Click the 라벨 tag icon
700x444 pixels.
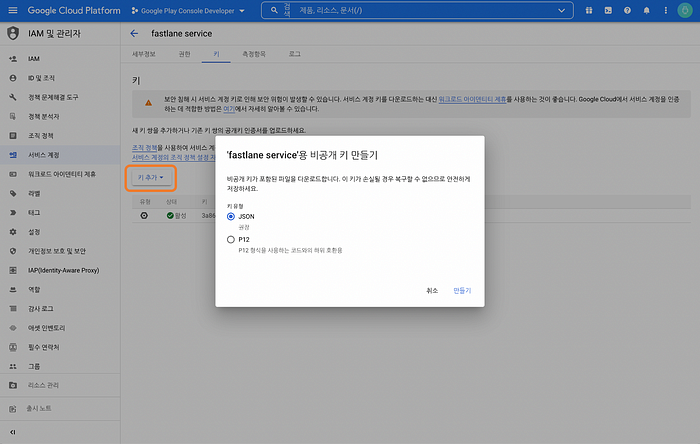point(13,193)
